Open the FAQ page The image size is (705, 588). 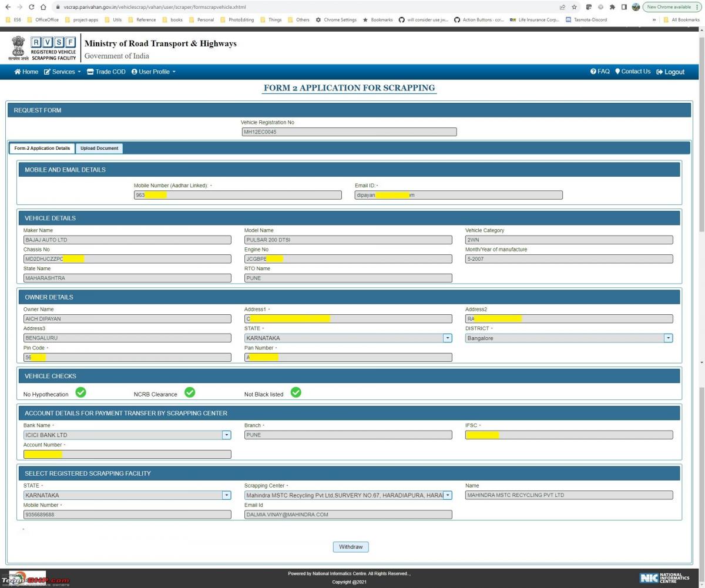click(x=600, y=72)
